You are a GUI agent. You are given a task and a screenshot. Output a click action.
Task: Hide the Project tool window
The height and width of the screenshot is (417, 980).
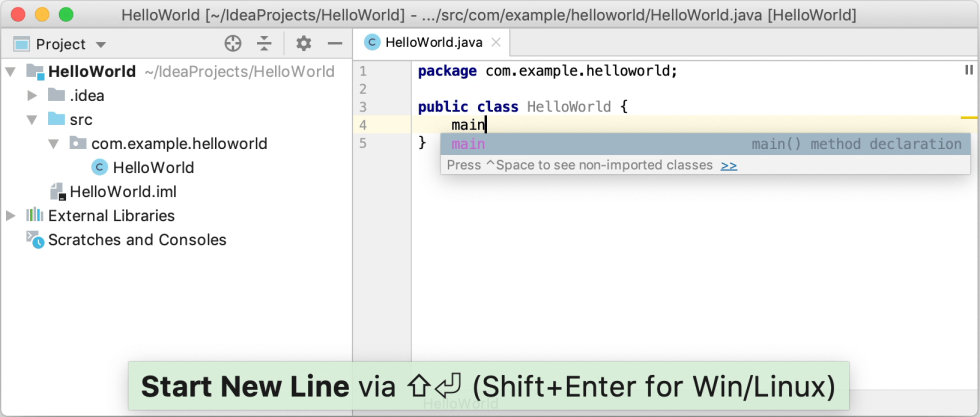[x=335, y=44]
